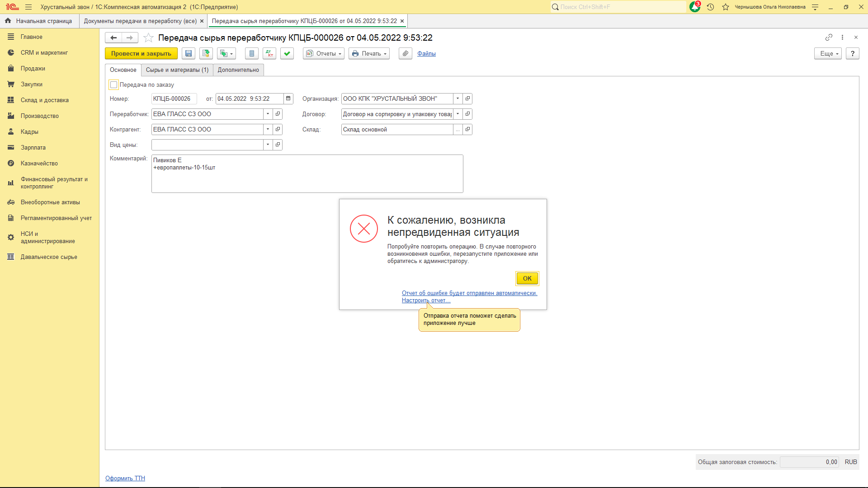Expand the Контрагент dropdown list

(x=268, y=129)
